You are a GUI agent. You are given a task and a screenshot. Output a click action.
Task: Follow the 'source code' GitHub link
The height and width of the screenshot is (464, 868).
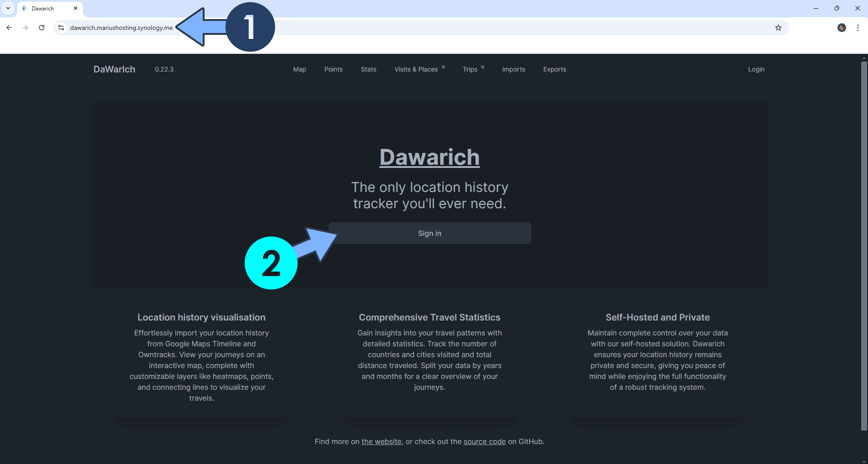tap(485, 441)
